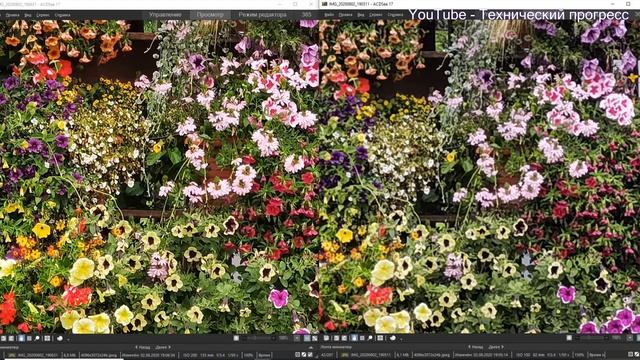Click leftmost bottom toolbar icon in right window

point(326,338)
